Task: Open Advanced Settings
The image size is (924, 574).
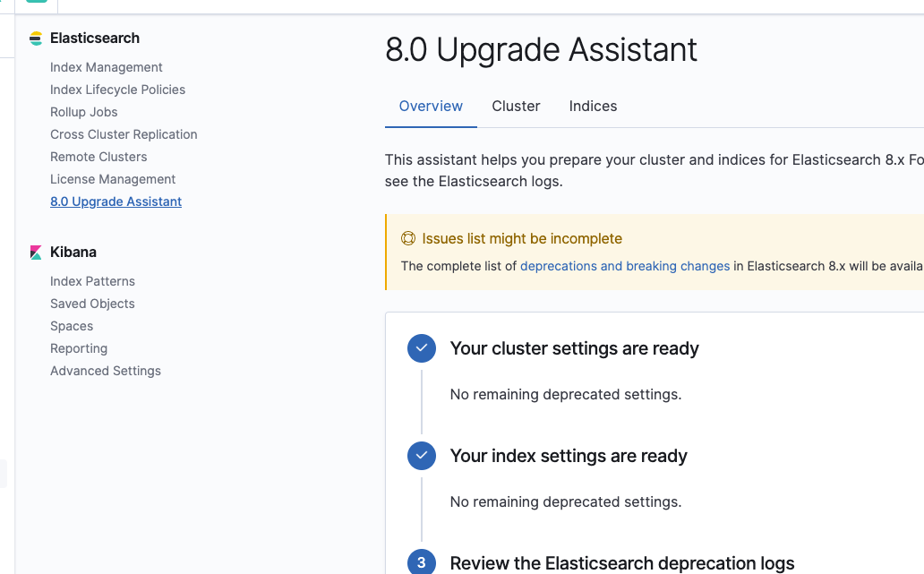Action: 106,371
